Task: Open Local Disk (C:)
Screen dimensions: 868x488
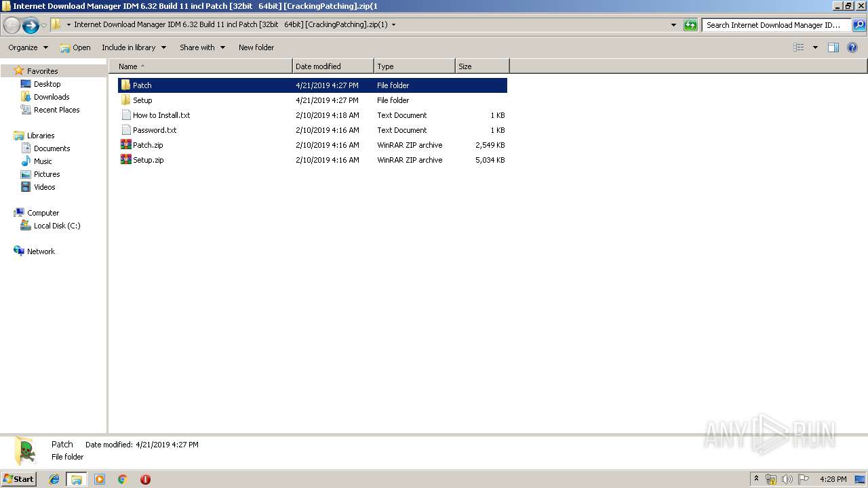Action: coord(57,226)
